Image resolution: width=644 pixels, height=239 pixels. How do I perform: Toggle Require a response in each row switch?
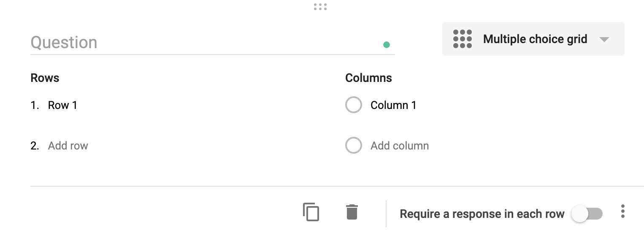[587, 214]
